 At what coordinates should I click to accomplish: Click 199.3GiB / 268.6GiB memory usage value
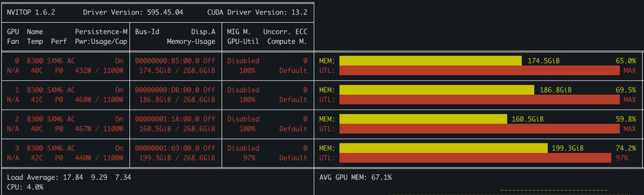point(177,158)
